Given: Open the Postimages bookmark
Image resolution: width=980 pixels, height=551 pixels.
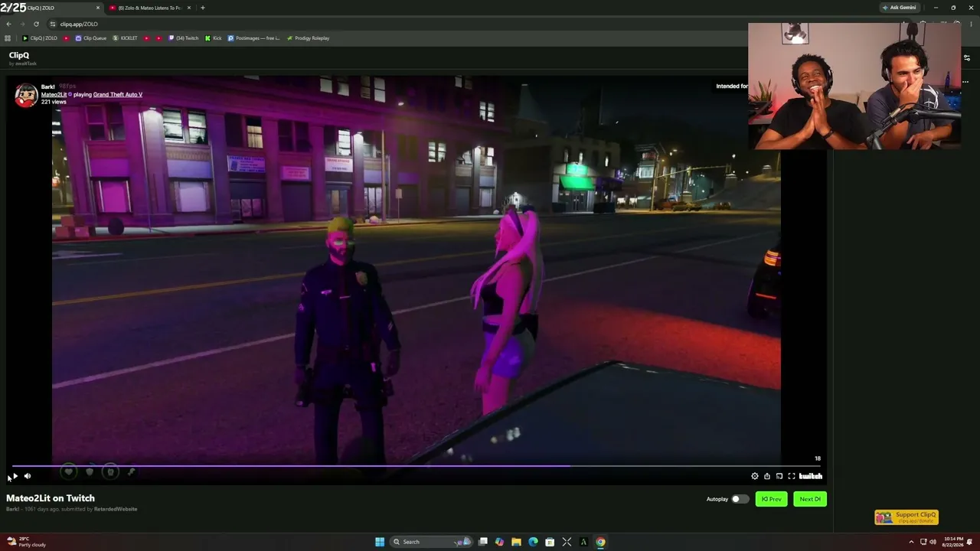Looking at the screenshot, I should [253, 38].
